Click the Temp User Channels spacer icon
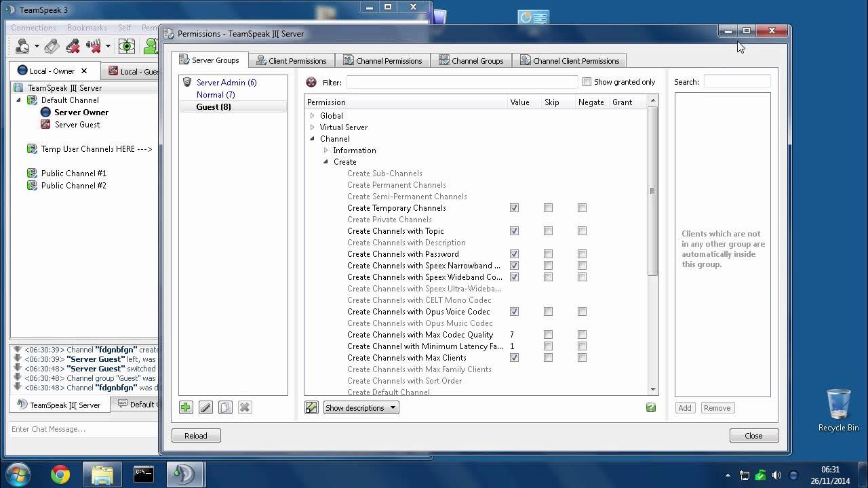The image size is (868, 488). click(x=32, y=149)
